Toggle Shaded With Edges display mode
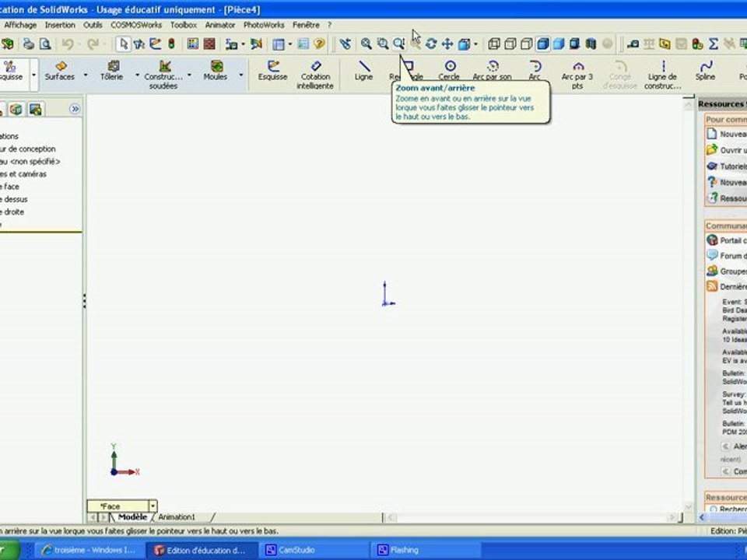Screen dimensions: 747x560 [542, 44]
